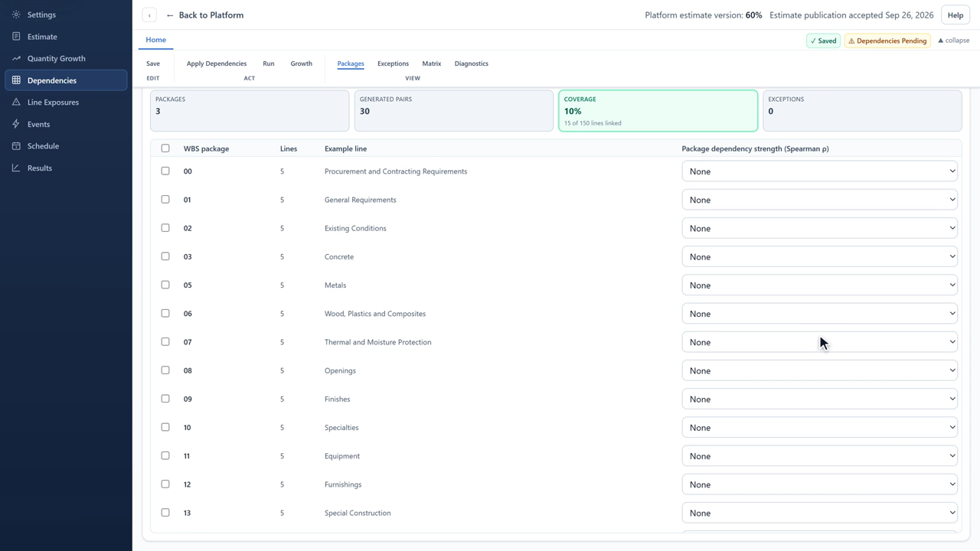Click the Dependencies grid icon
This screenshot has width=980, height=551.
click(x=16, y=80)
